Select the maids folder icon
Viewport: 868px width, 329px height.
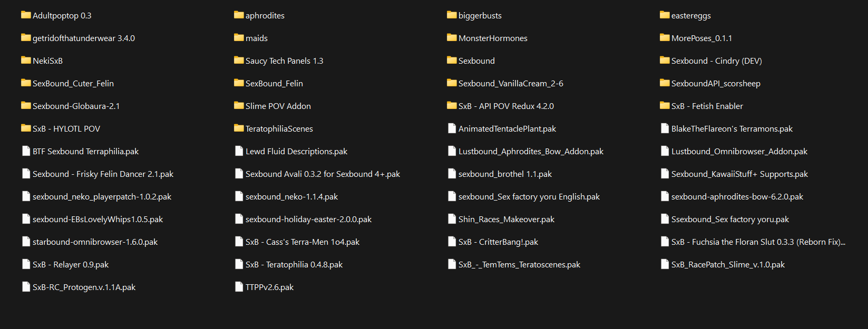tap(239, 37)
